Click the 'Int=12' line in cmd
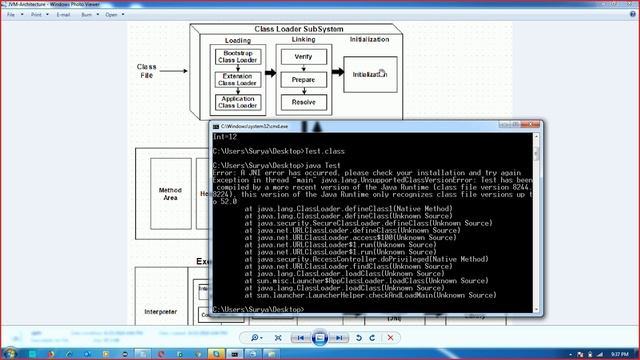Screen dimensions: 640x360 [225, 137]
